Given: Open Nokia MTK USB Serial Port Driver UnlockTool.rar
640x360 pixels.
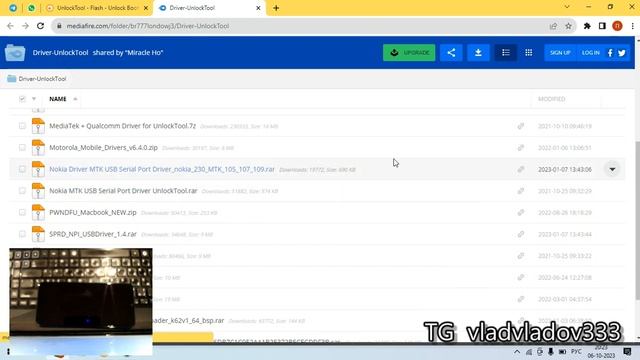Looking at the screenshot, I should [x=123, y=191].
